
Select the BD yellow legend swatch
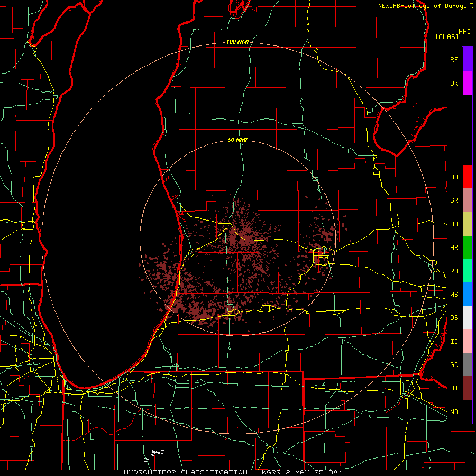(467, 224)
